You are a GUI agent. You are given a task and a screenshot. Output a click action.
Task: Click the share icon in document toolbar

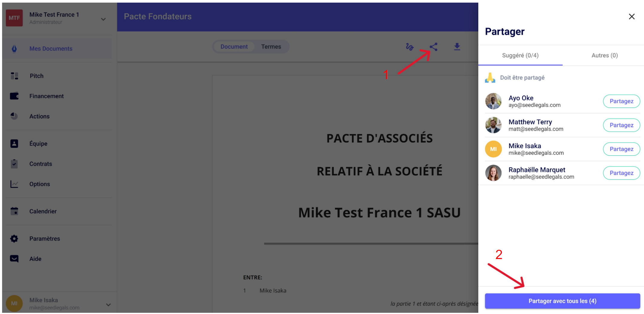[433, 47]
